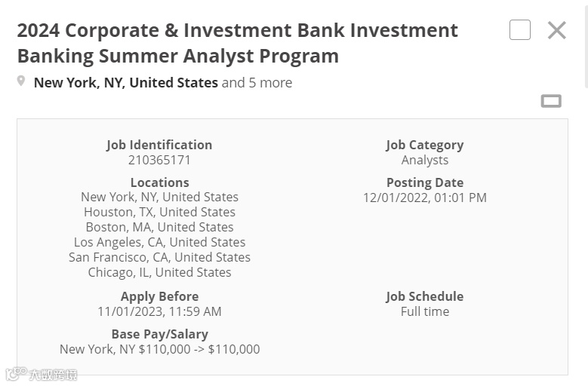Click the Full time job schedule value
This screenshot has width=588, height=386.
coord(424,311)
